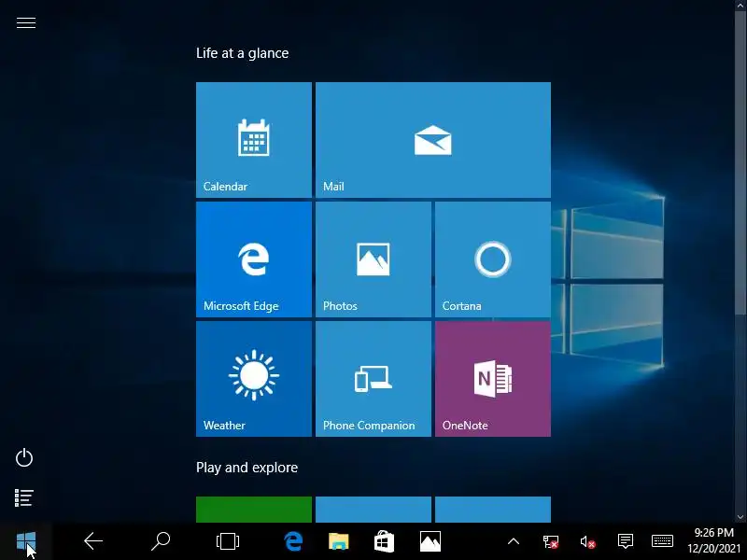Click the Play and explore group header

pyautogui.click(x=247, y=468)
